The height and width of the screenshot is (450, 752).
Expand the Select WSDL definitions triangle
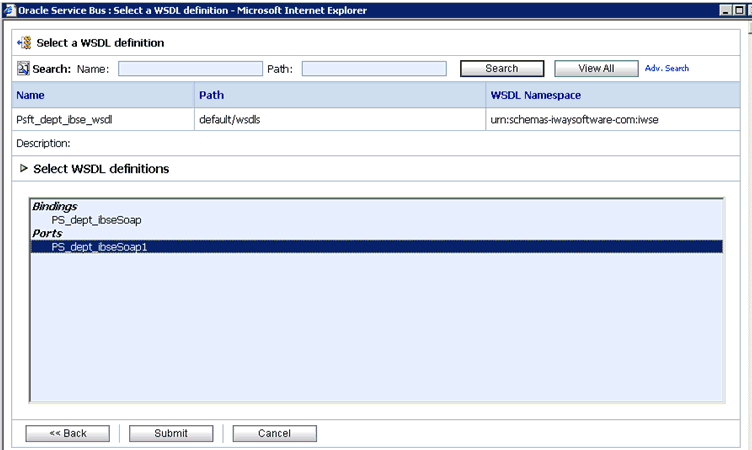24,168
